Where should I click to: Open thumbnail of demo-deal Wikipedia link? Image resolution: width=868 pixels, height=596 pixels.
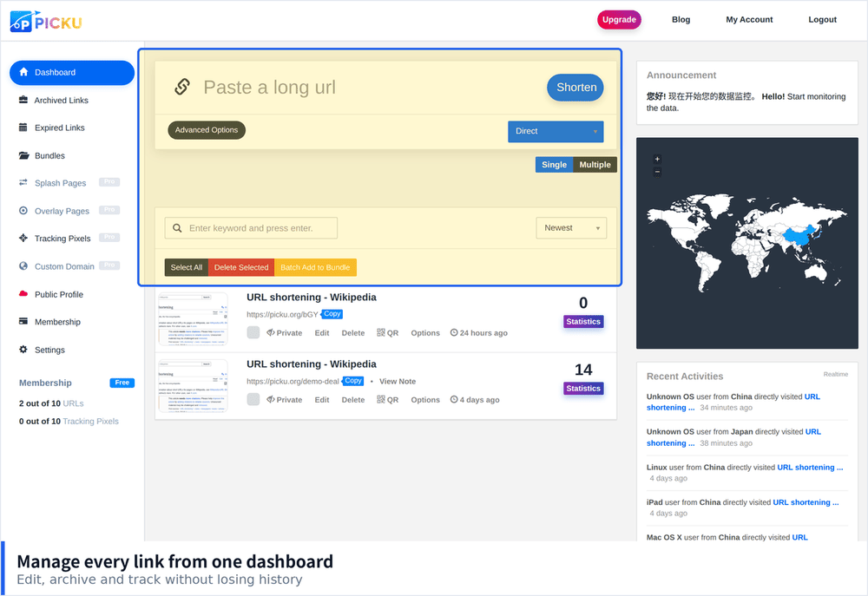coord(193,386)
